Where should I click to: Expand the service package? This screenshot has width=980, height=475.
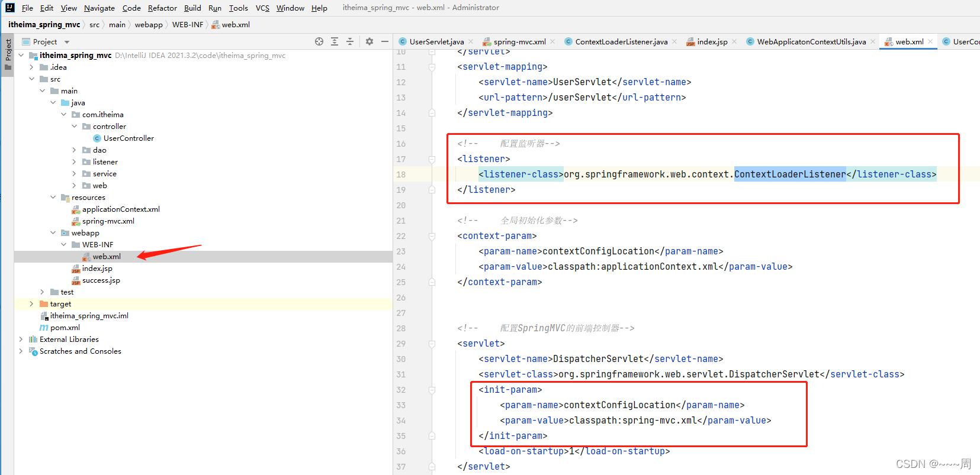click(74, 173)
